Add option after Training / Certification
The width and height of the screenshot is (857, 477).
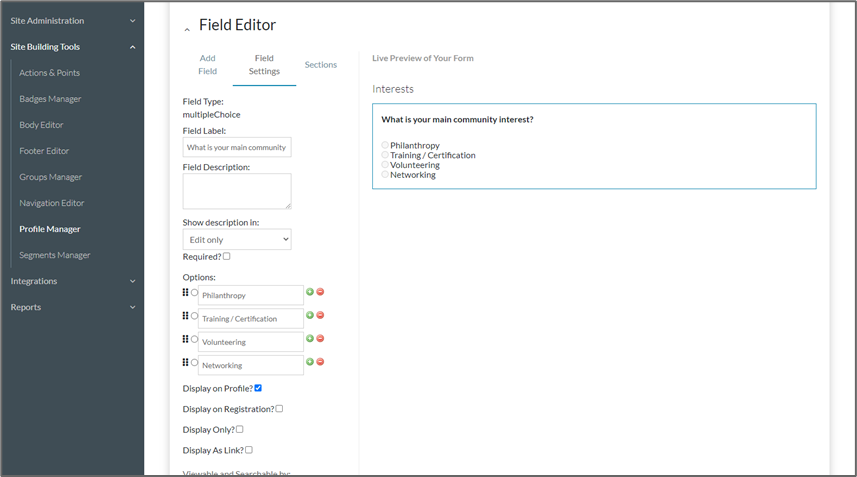tap(310, 315)
